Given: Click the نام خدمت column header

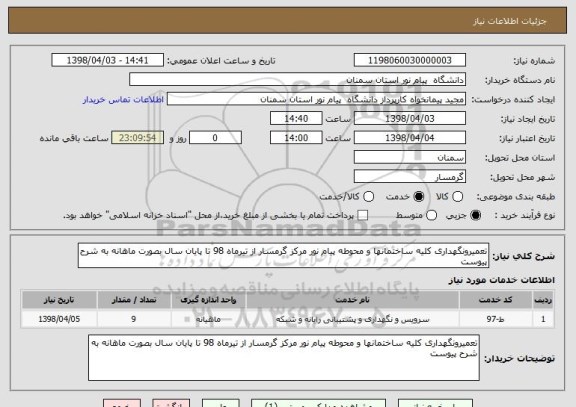Looking at the screenshot, I should pos(352,300).
